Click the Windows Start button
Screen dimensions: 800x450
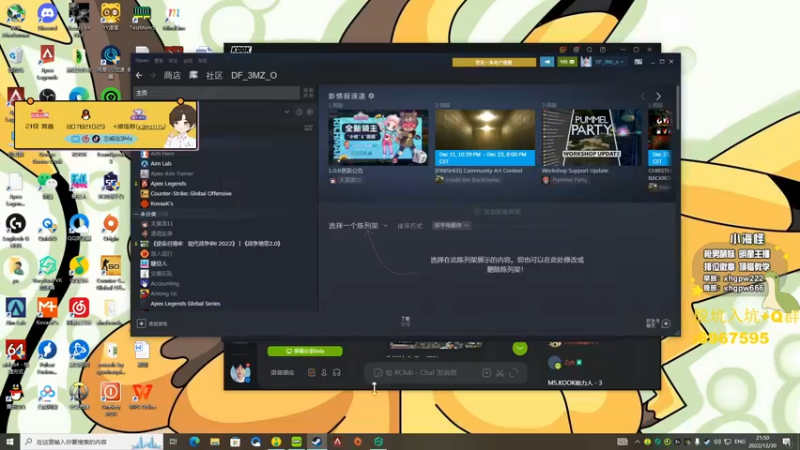[10, 441]
